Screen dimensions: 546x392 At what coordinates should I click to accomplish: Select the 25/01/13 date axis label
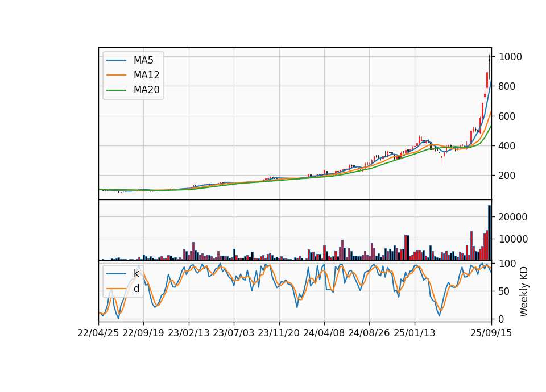coord(415,333)
